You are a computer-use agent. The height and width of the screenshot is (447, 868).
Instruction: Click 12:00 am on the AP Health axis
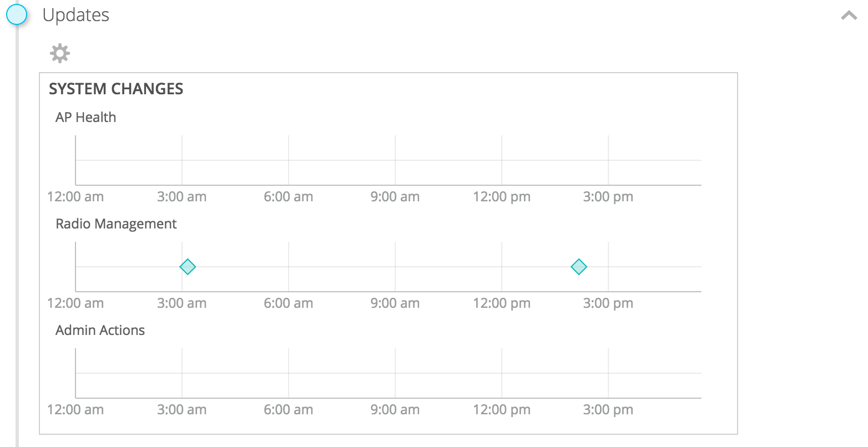[x=75, y=197]
